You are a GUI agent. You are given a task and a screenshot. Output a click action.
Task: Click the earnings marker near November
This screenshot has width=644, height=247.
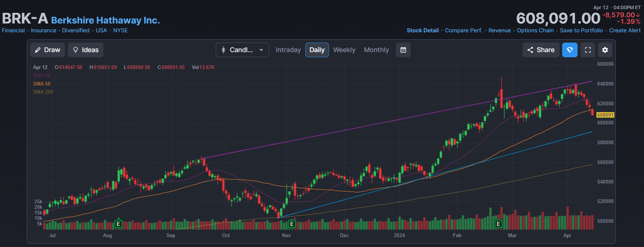[x=292, y=224]
